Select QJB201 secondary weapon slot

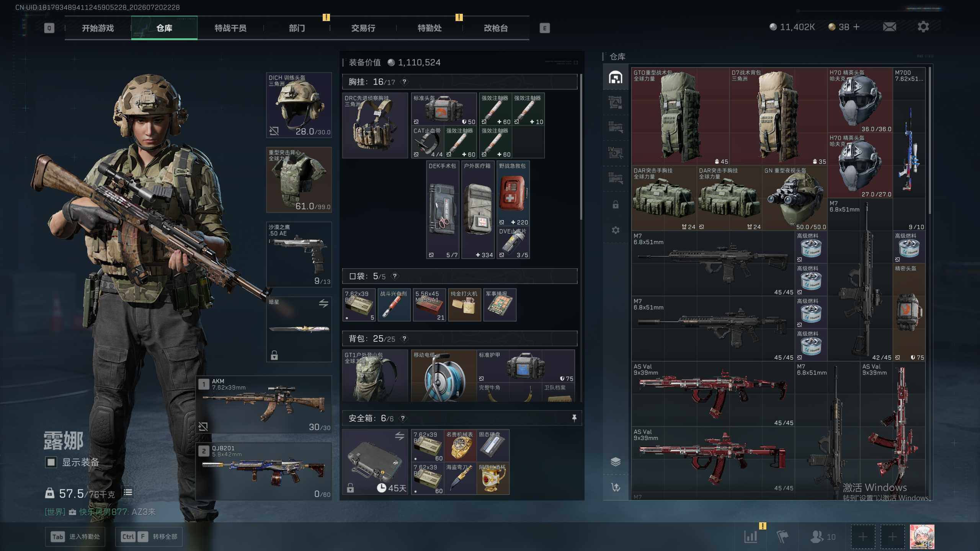264,471
